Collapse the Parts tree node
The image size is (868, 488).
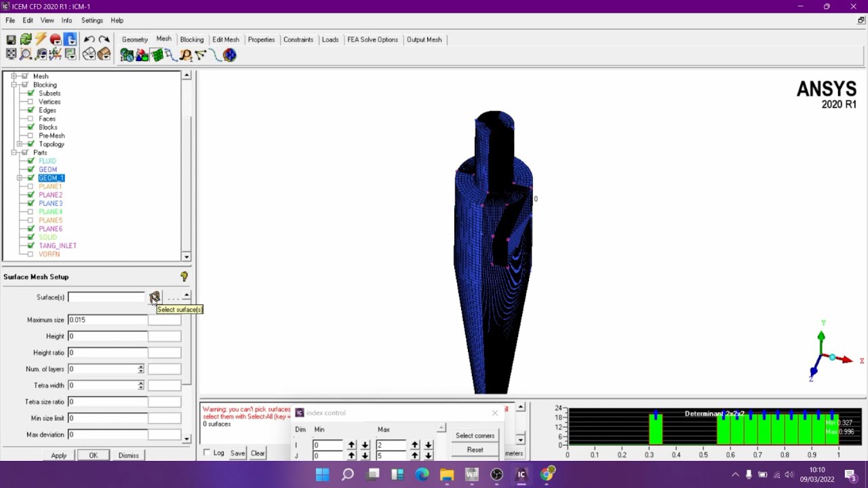coord(14,152)
